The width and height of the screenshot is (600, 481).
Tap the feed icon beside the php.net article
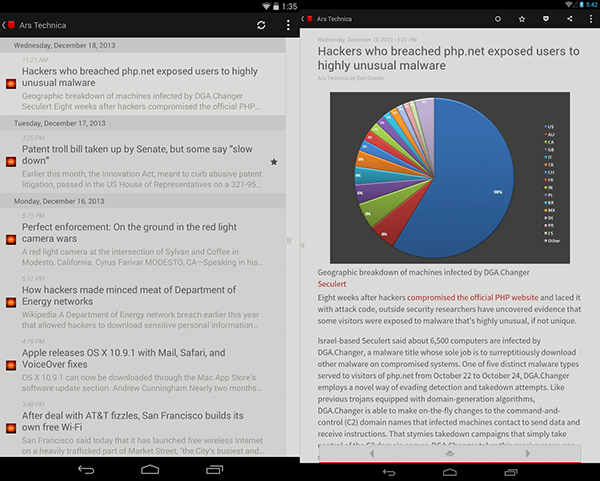[x=11, y=83]
